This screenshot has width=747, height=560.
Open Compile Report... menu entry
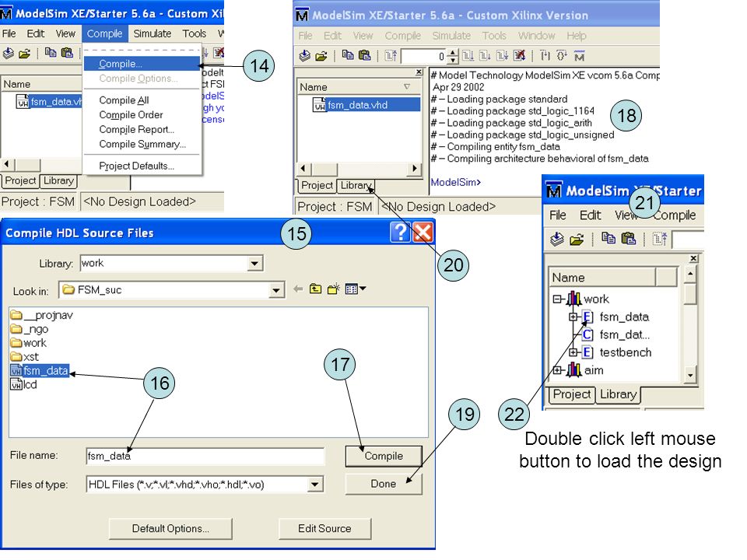click(x=136, y=130)
